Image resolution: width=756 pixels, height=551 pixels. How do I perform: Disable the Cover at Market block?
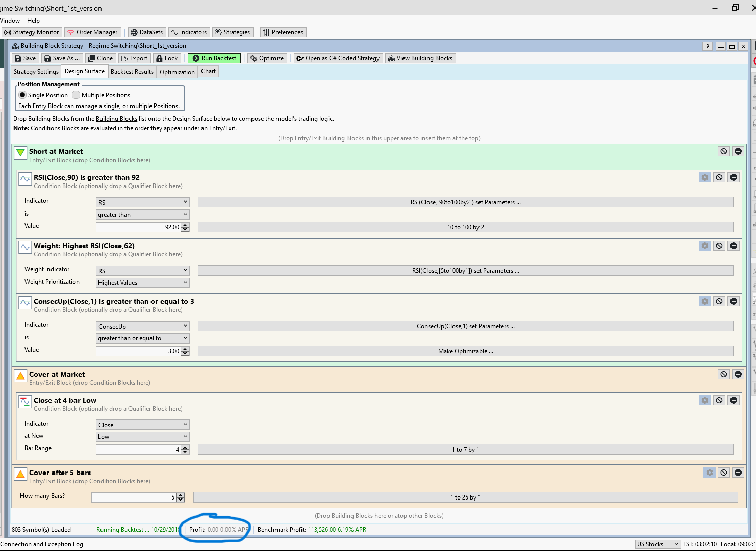tap(723, 374)
